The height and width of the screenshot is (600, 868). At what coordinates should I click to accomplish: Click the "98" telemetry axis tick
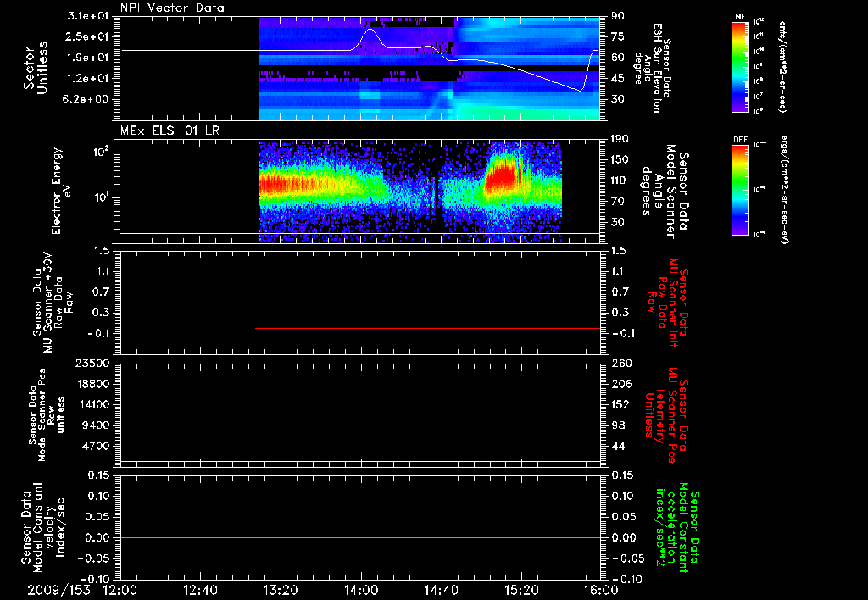pos(618,425)
